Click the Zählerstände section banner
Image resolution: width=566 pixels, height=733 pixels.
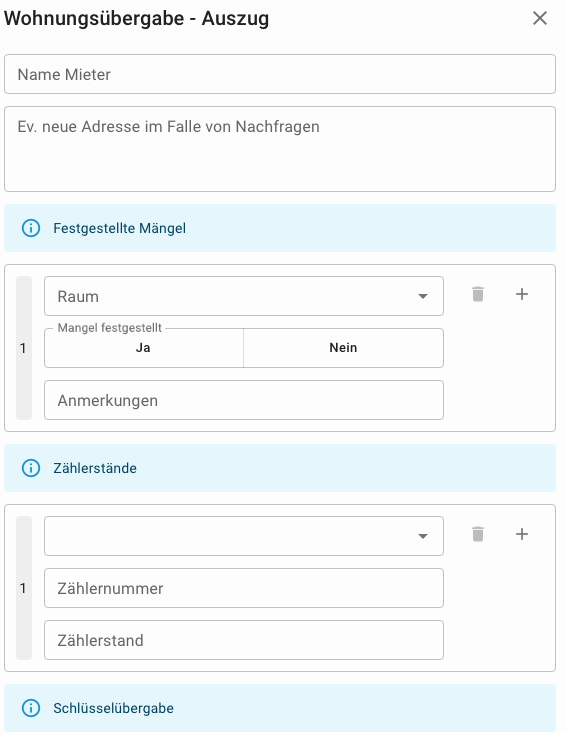coord(280,468)
